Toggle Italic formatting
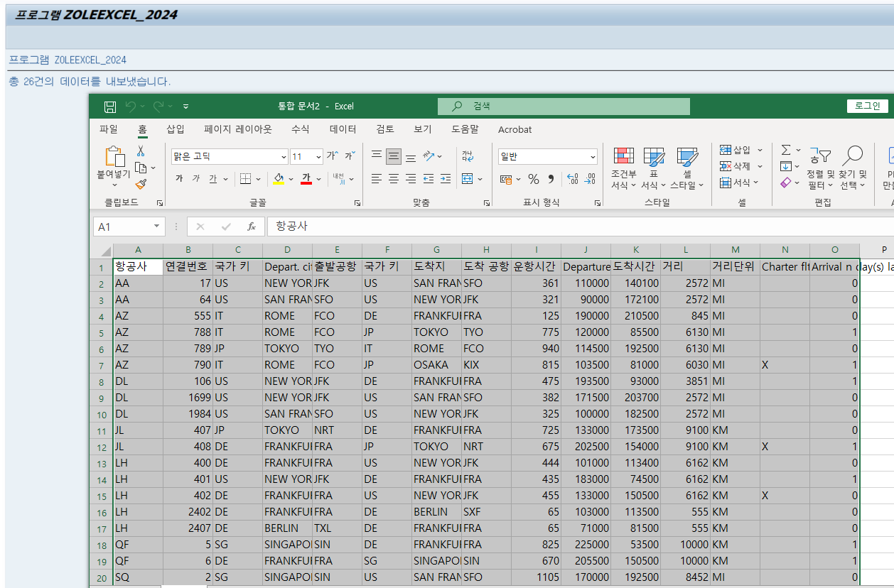 196,179
